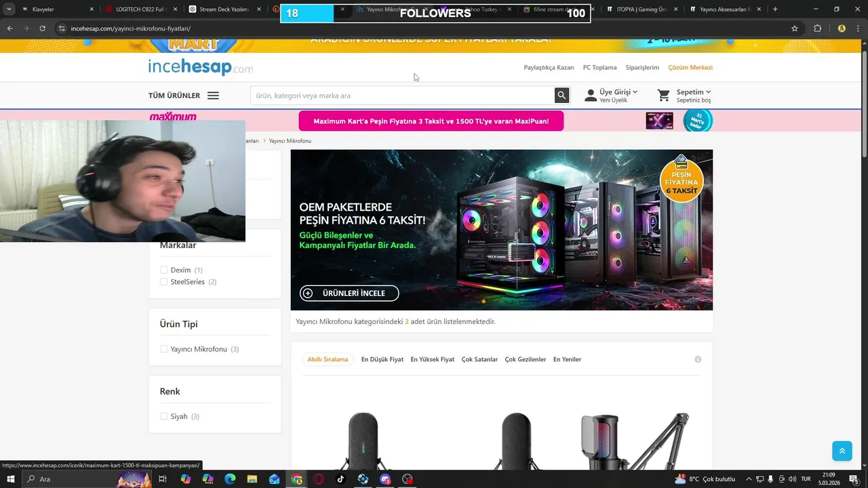Open the Çözüm Merkezi link
Image resolution: width=868 pixels, height=488 pixels.
tap(690, 68)
